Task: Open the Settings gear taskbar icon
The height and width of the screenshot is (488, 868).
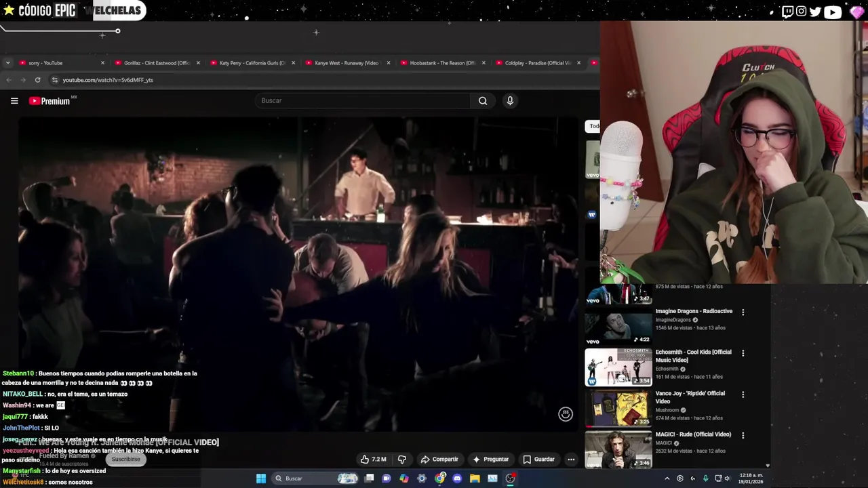Action: (422, 479)
